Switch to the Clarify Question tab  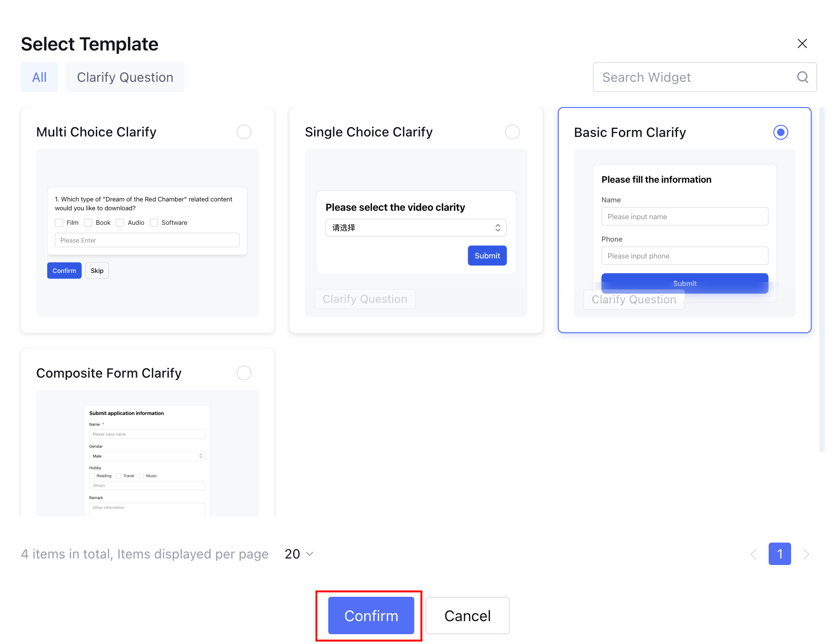coord(125,77)
